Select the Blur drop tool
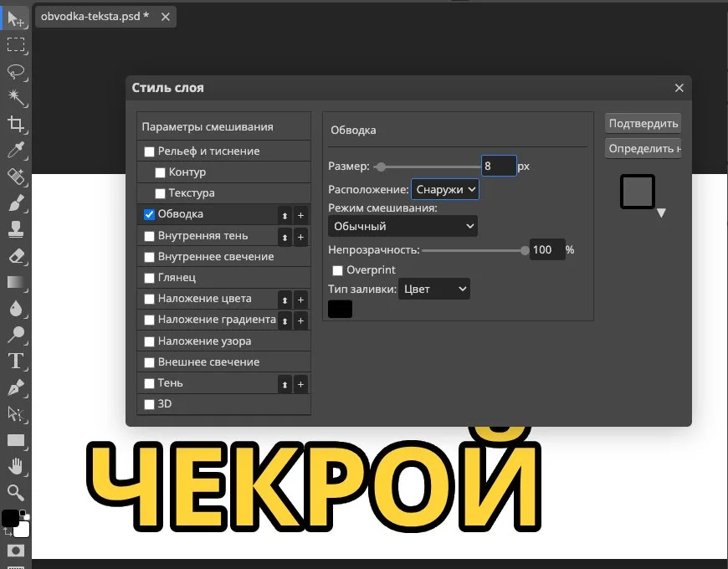Screen dimensions: 728x569 (15, 308)
